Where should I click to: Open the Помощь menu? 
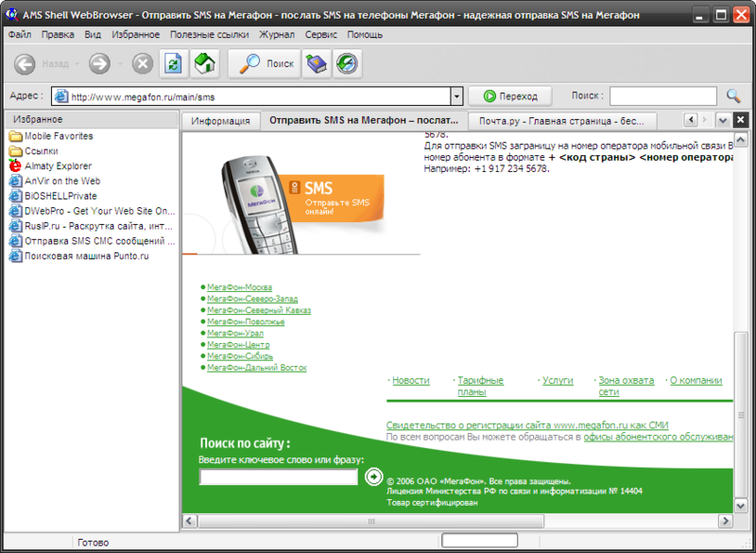coord(365,35)
